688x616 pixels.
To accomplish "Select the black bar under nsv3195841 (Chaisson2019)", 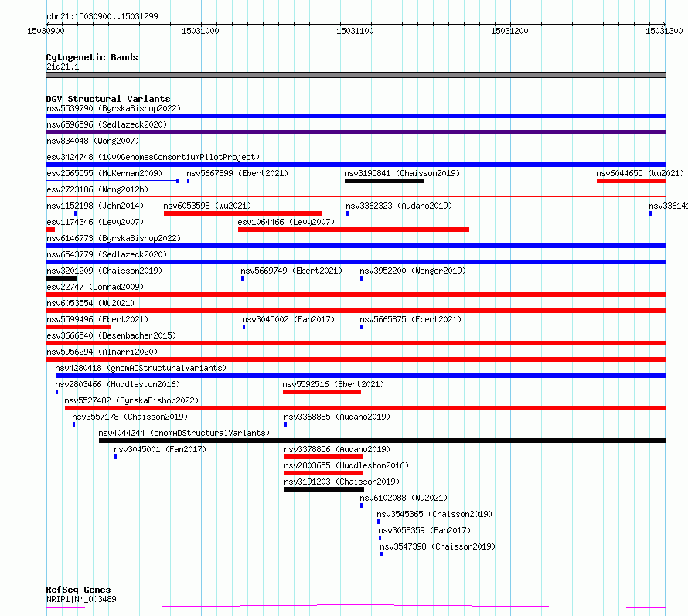I will click(x=384, y=181).
